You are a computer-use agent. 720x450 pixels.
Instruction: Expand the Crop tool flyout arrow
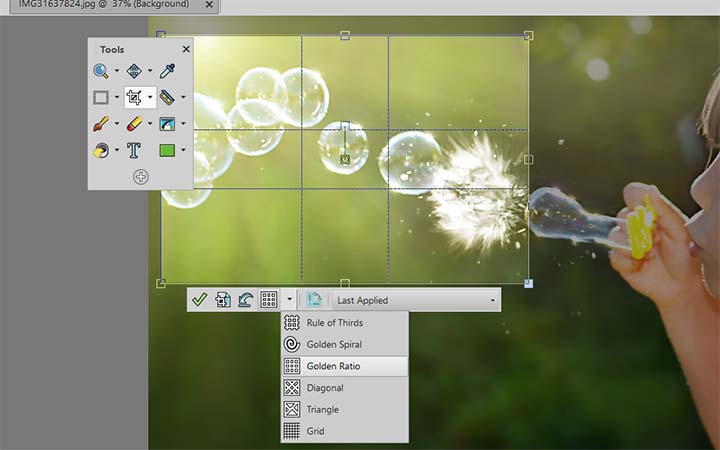tap(150, 97)
